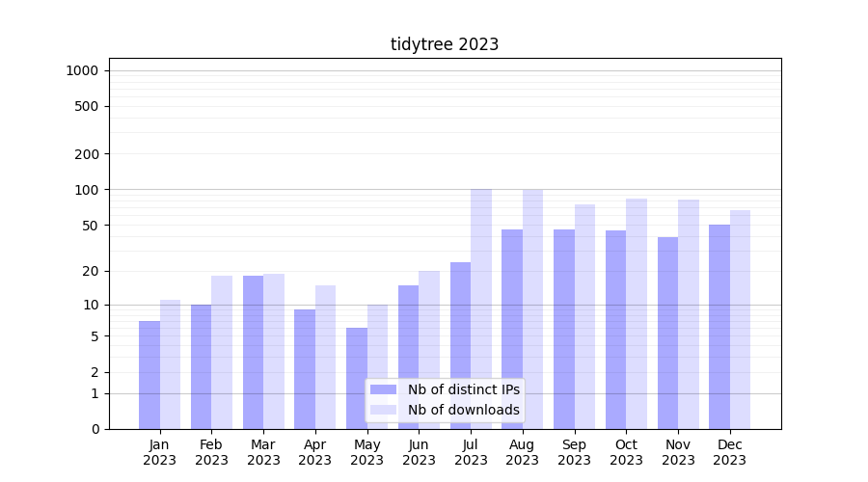Viewport: 868px width, 482px height.
Task: Click the '0' y-axis tick label
Action: pyautogui.click(x=95, y=429)
